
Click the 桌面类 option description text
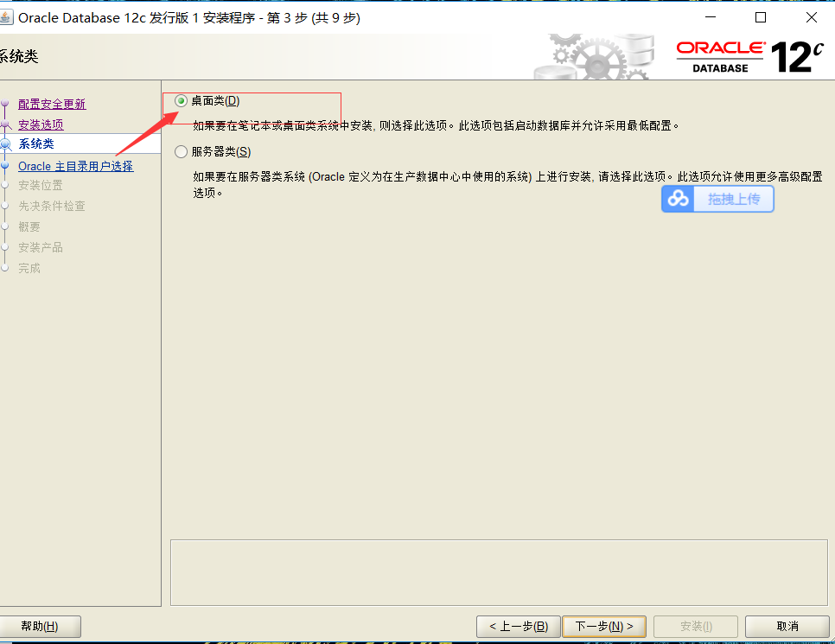tap(436, 125)
